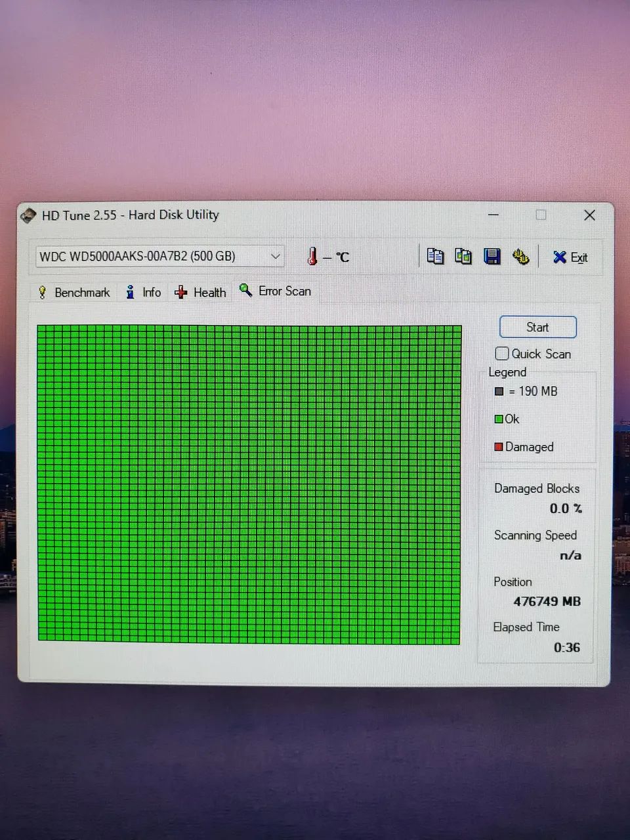Click the thermometer temperature icon

coord(312,257)
